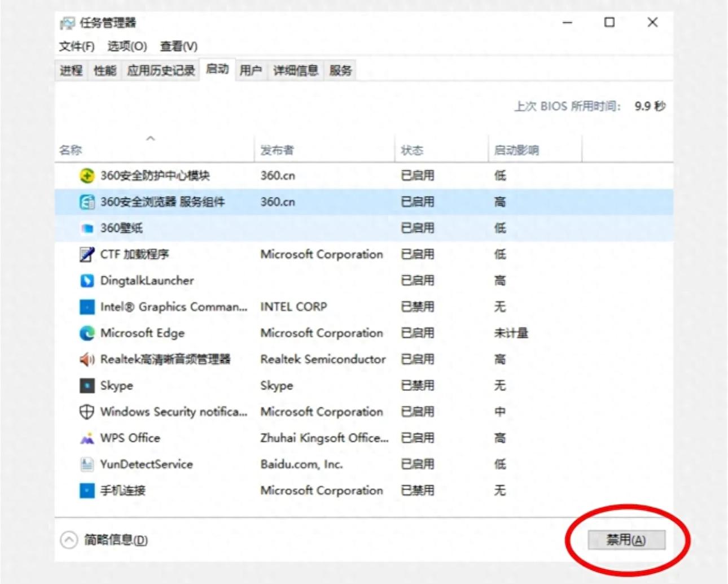Click the Microsoft Edge icon
The width and height of the screenshot is (728, 584).
86,333
